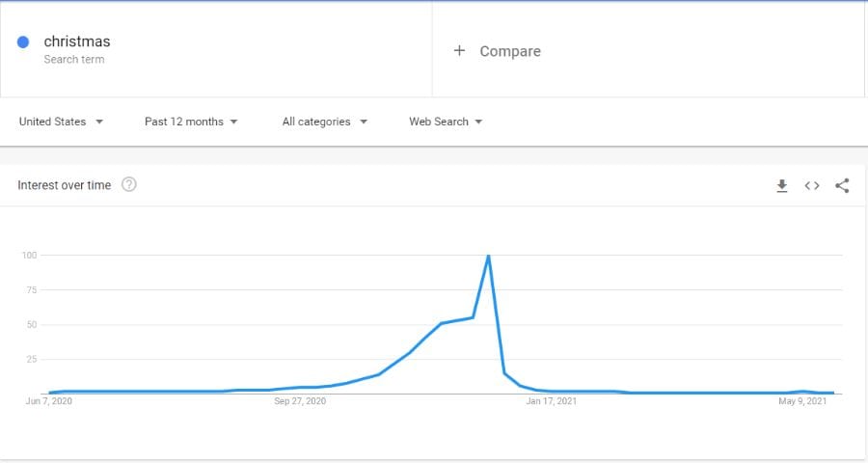Download the Interest over time CSV

(x=781, y=185)
